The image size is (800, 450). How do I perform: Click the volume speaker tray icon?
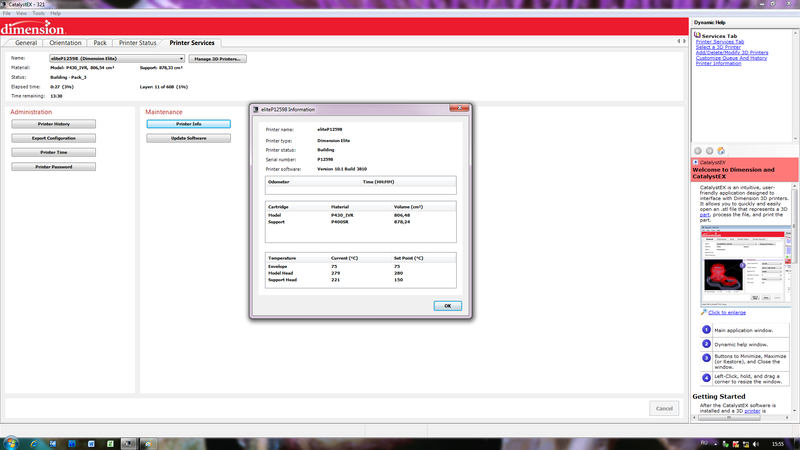click(756, 444)
